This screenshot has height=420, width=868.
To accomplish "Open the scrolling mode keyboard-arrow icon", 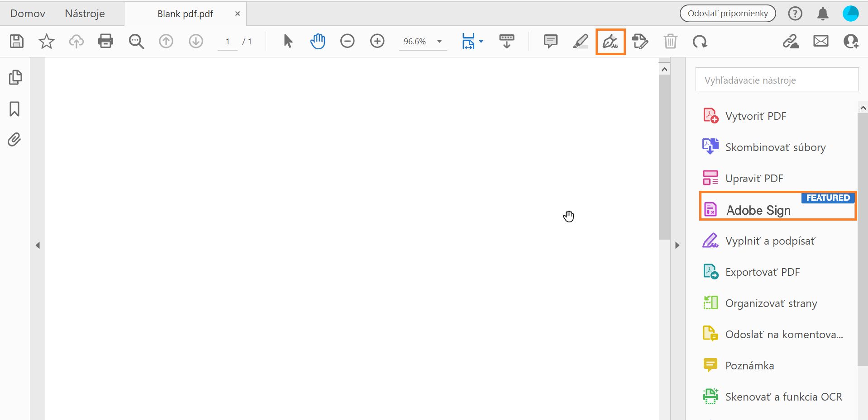I will point(507,42).
